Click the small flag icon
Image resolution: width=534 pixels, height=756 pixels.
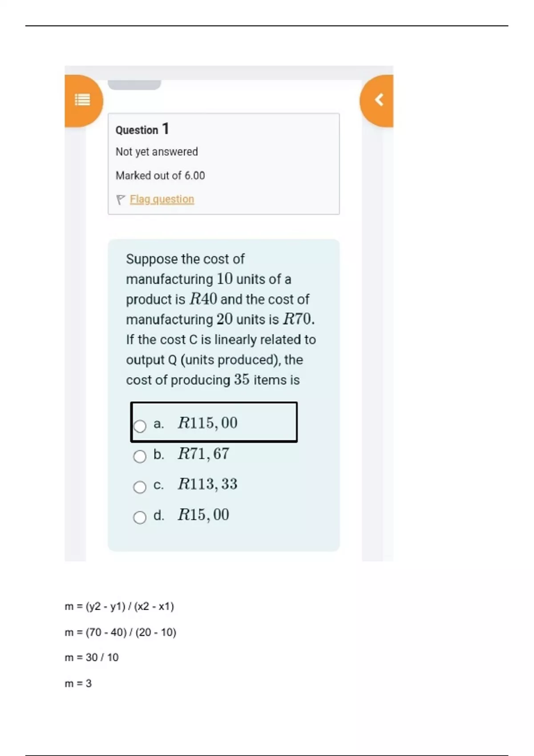coord(120,200)
